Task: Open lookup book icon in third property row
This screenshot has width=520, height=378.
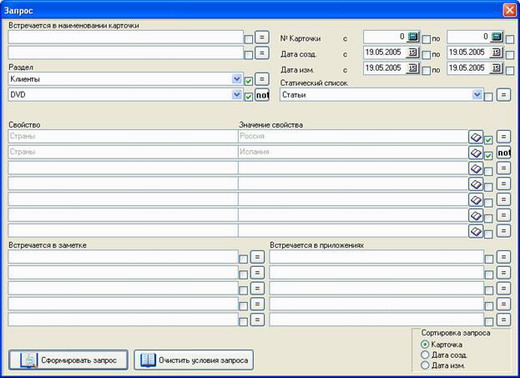Action: (476, 168)
